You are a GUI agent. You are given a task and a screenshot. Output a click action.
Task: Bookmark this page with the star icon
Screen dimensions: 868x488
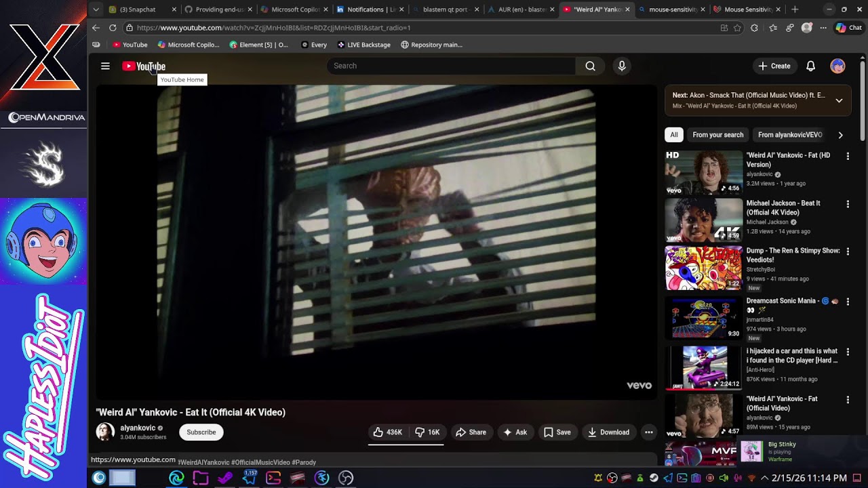coord(737,28)
